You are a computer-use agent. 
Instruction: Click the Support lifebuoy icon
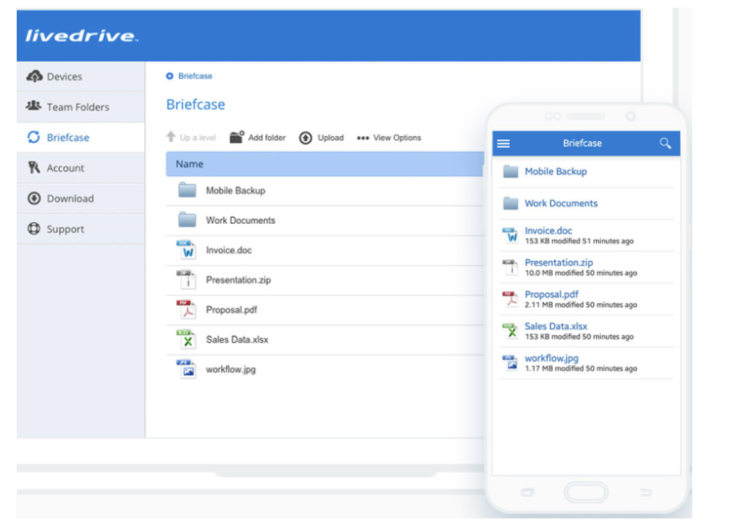click(x=34, y=229)
